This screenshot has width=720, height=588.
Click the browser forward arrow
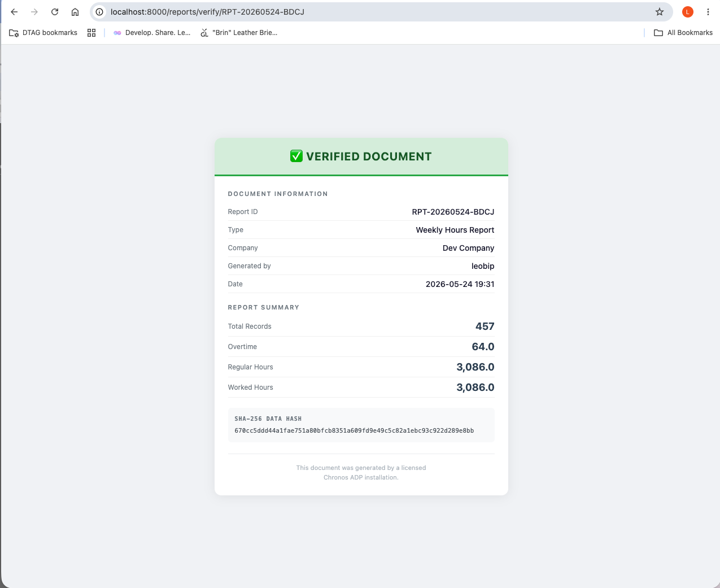pyautogui.click(x=34, y=12)
